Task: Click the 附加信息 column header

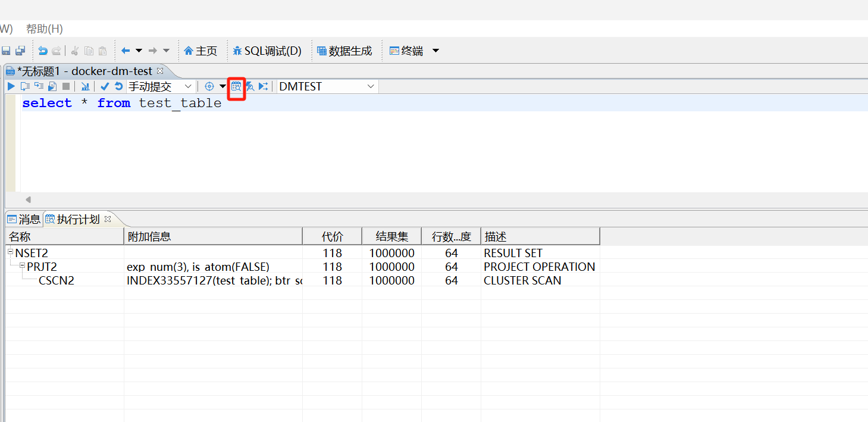Action: 213,236
